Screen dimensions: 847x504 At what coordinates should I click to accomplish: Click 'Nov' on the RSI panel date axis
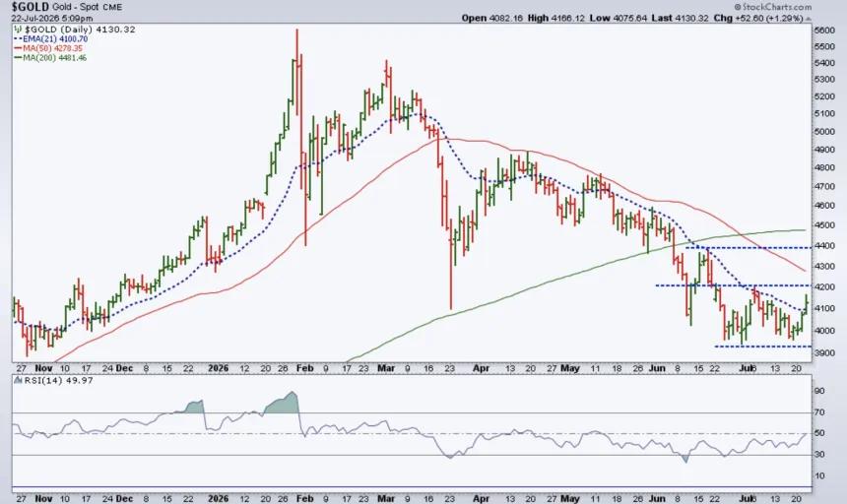[x=43, y=499]
